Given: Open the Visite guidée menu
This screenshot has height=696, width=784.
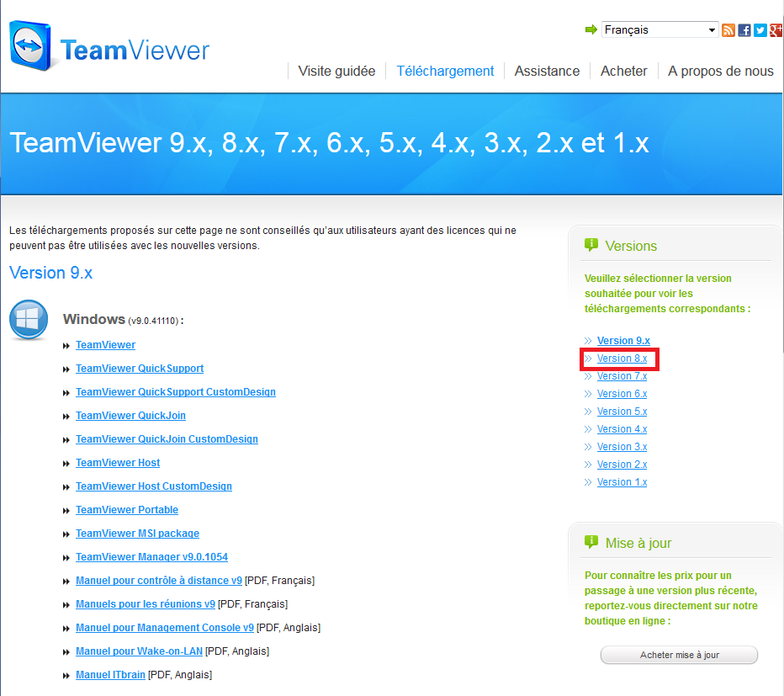Looking at the screenshot, I should pos(336,71).
